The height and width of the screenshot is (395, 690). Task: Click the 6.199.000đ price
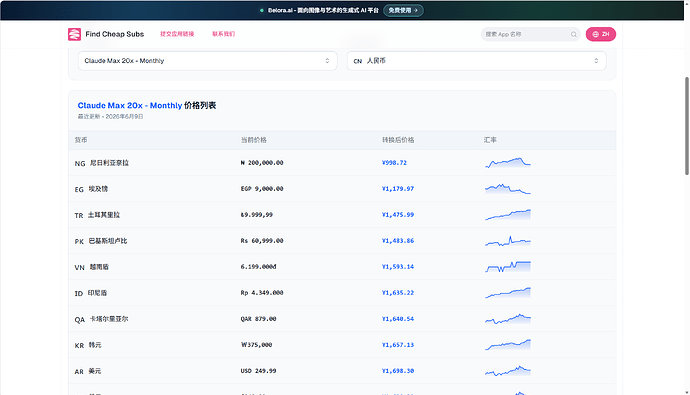pos(258,267)
